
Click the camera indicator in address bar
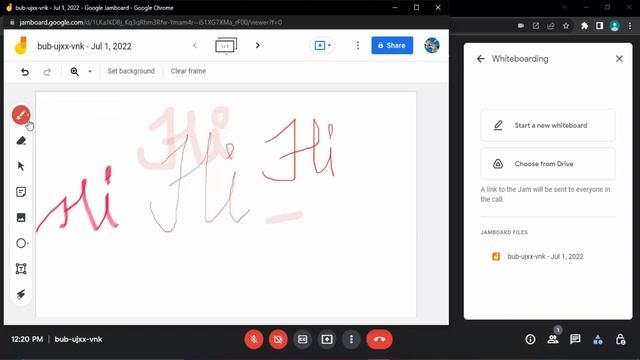tap(521, 26)
